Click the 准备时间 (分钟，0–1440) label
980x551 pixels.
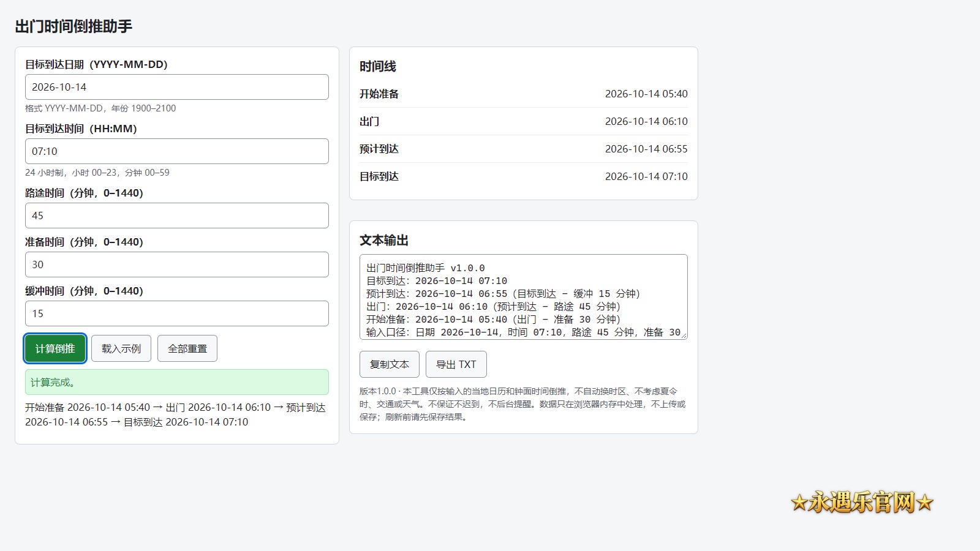[x=84, y=242]
